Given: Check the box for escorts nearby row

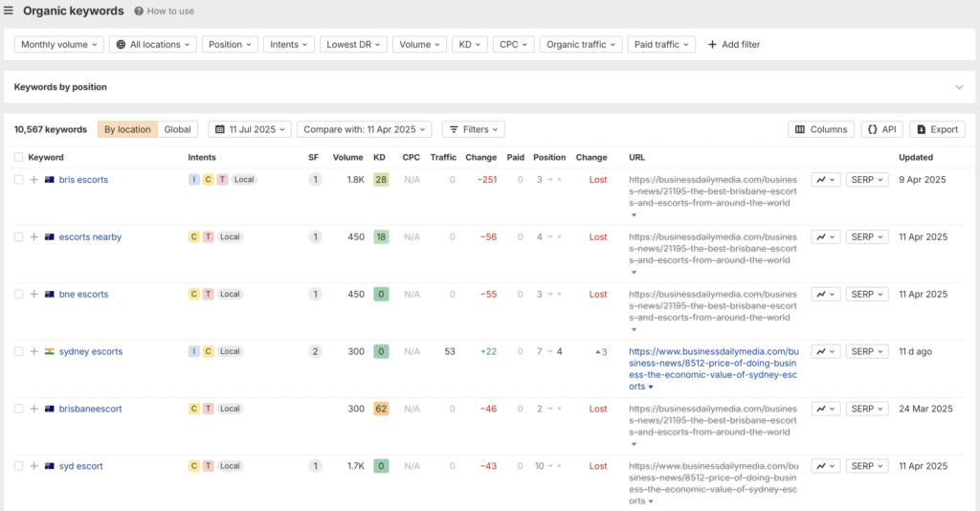Looking at the screenshot, I should (x=19, y=236).
